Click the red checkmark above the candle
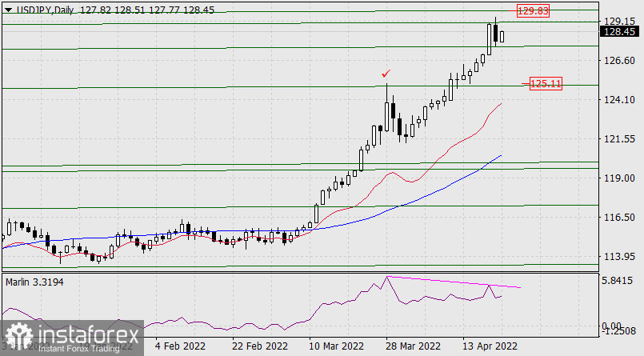Screen dimensions: 644x356 tap(386, 74)
